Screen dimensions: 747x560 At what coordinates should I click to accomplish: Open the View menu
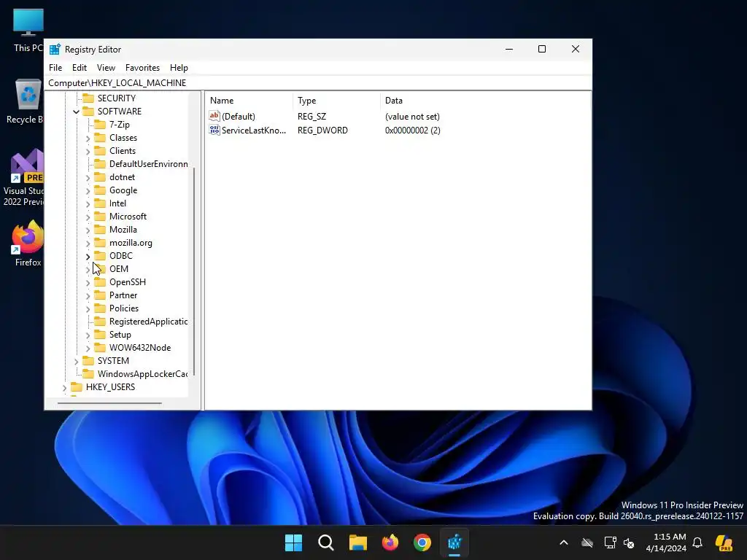106,68
